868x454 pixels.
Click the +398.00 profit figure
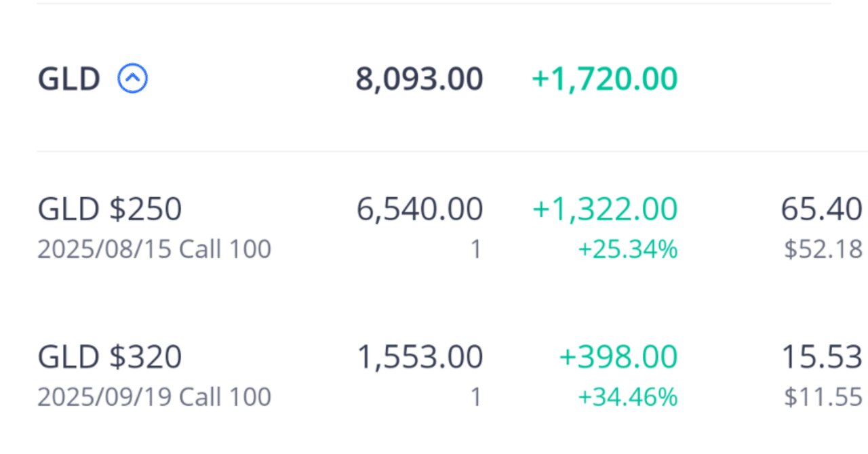click(618, 357)
